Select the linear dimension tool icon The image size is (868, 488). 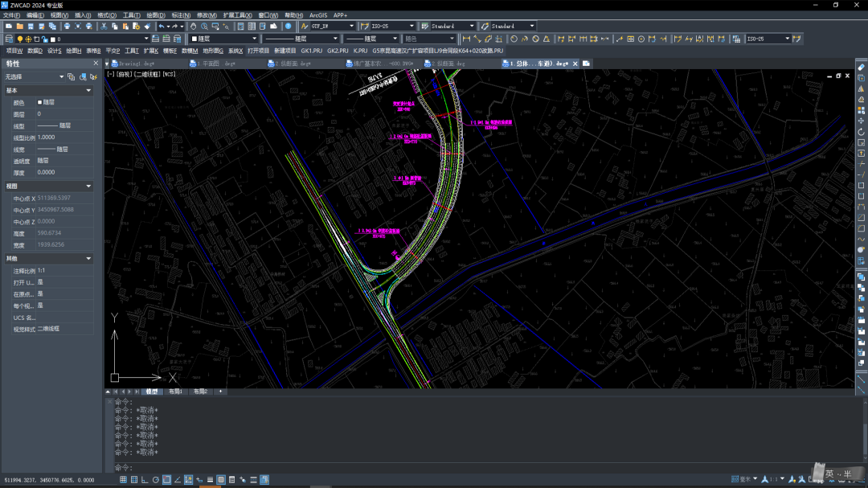pyautogui.click(x=467, y=39)
